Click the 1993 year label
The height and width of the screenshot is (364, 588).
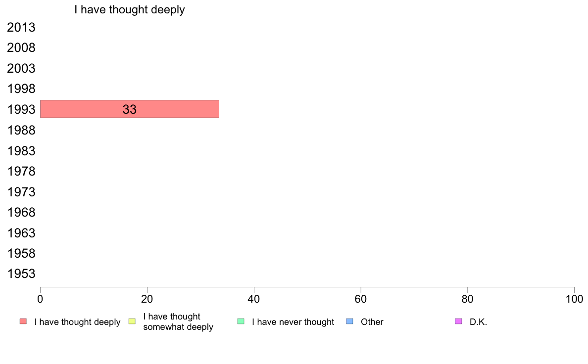[x=21, y=109]
